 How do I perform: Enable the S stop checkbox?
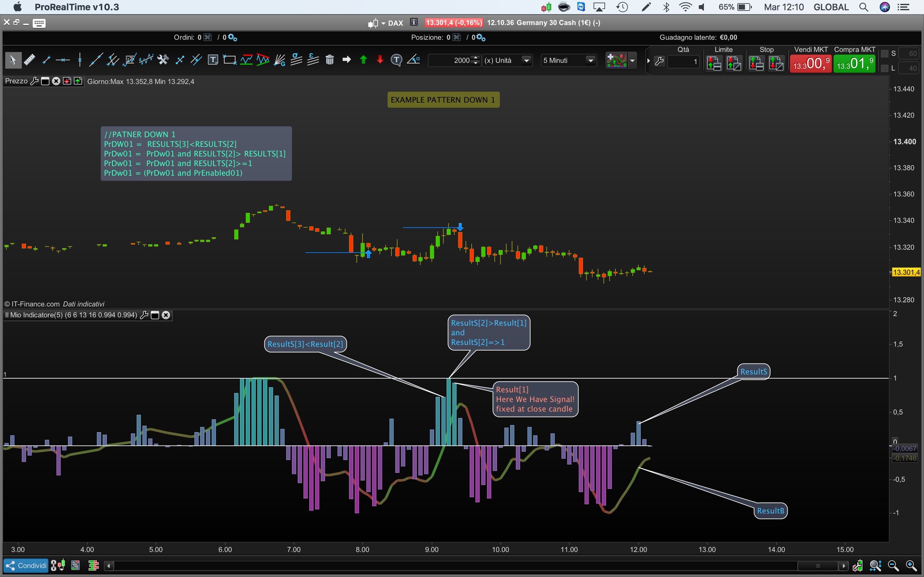click(x=884, y=54)
